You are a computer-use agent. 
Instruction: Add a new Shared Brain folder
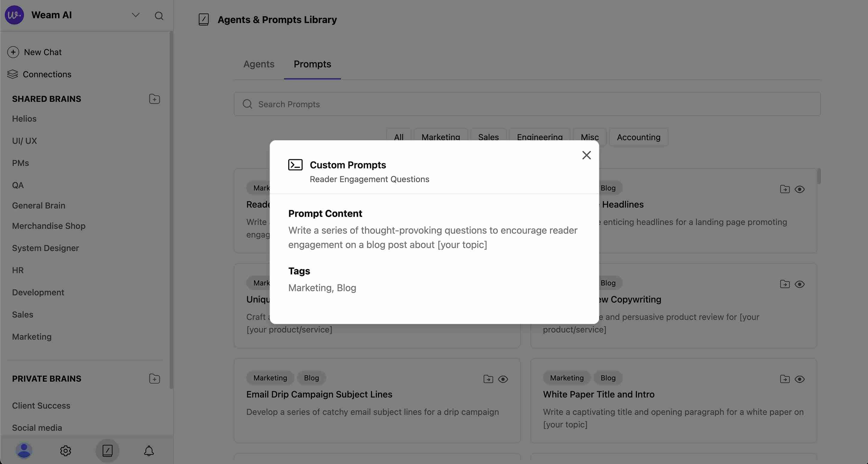pos(154,99)
